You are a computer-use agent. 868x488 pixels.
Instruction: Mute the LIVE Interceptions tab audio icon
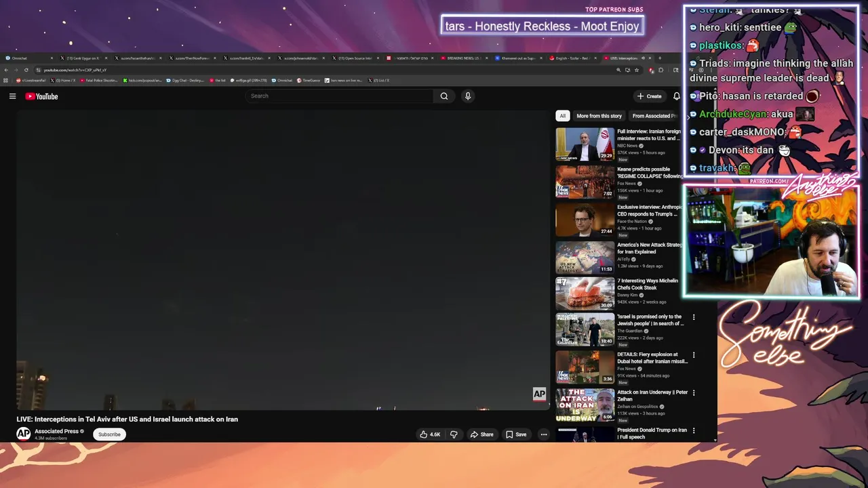pyautogui.click(x=643, y=58)
